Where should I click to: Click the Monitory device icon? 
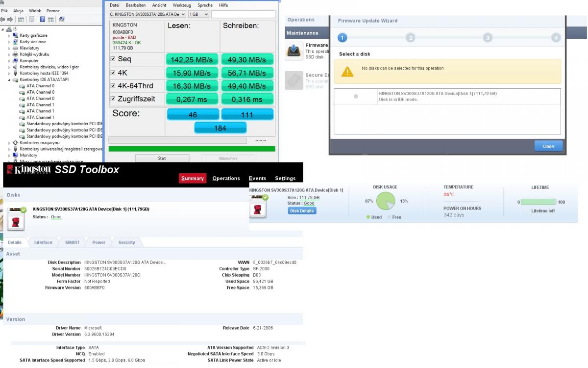coord(15,155)
